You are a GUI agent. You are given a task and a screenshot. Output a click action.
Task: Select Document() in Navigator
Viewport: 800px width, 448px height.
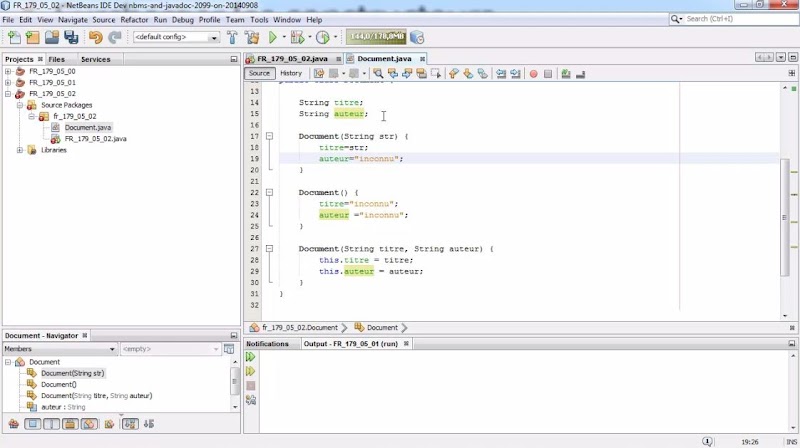59,384
